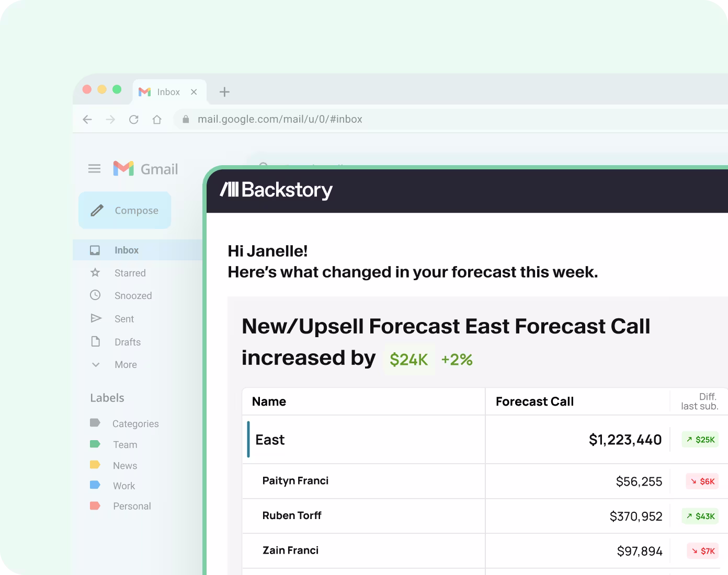Open the News label
This screenshot has width=728, height=575.
125,466
